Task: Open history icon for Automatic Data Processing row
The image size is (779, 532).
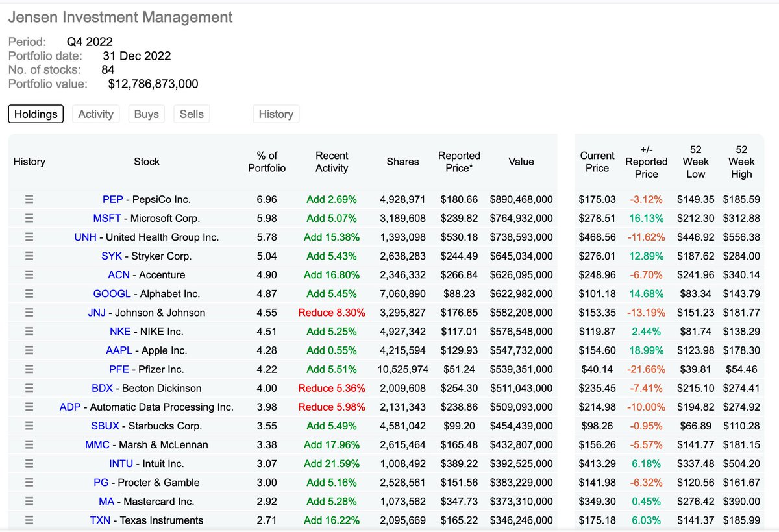Action: point(29,407)
